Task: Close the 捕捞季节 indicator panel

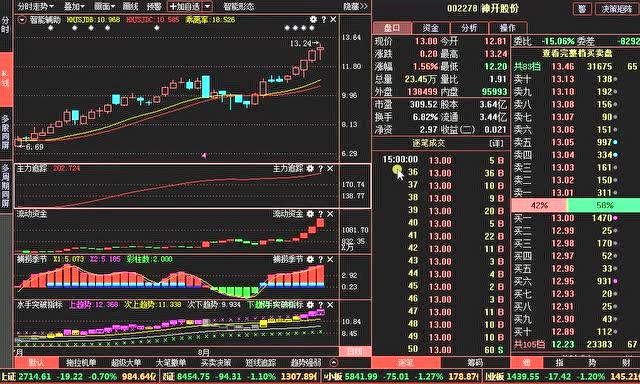Action: [330, 260]
